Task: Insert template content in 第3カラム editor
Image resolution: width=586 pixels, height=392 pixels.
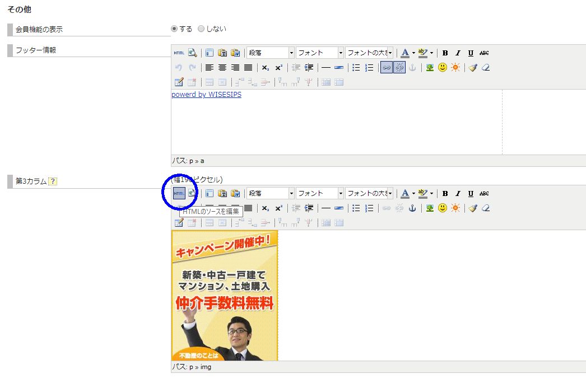Action: (210, 194)
